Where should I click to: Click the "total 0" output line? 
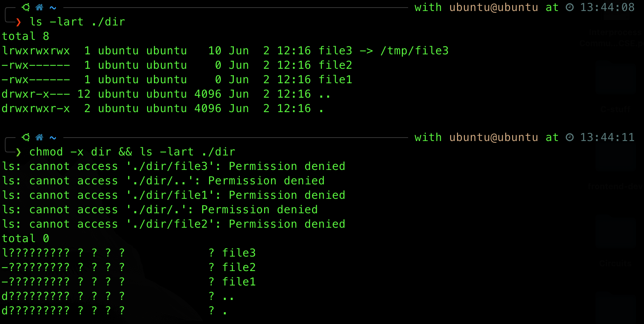pos(25,238)
